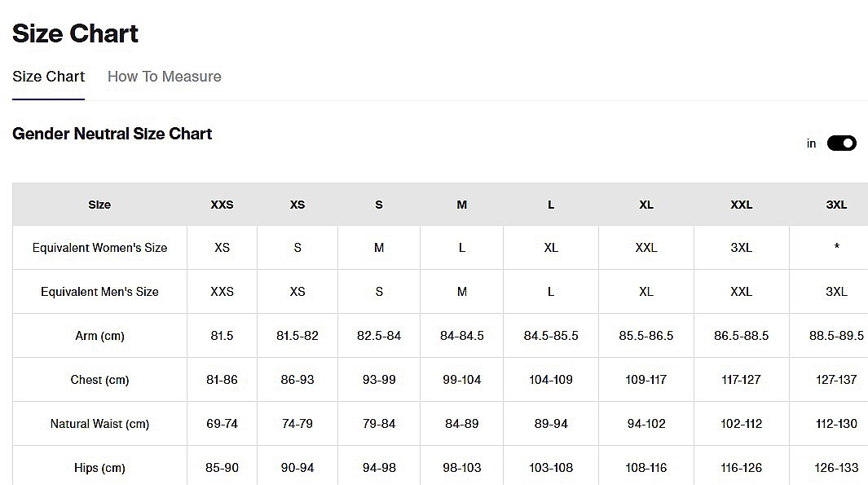868x485 pixels.
Task: Select the 81.5 arm length cell
Action: tap(222, 336)
